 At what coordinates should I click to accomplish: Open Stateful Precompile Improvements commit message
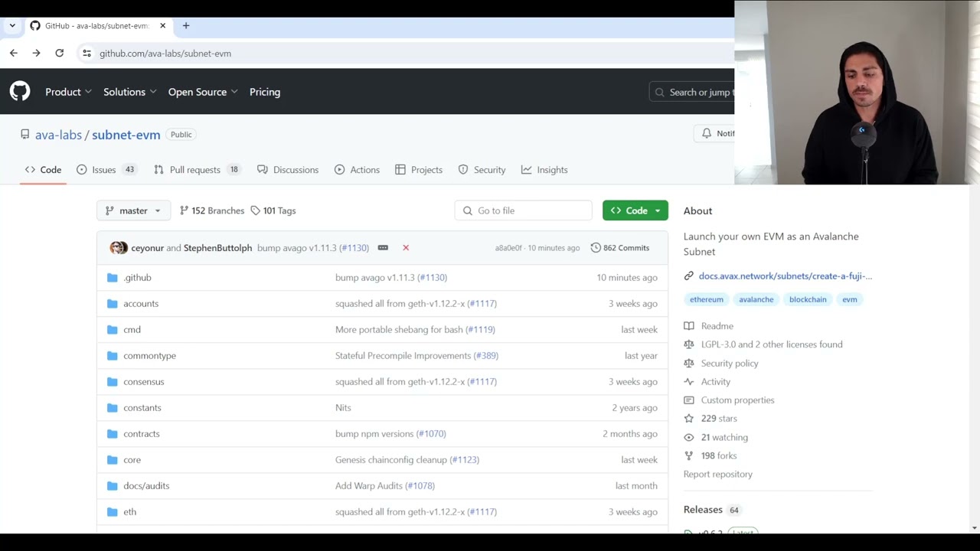point(403,356)
